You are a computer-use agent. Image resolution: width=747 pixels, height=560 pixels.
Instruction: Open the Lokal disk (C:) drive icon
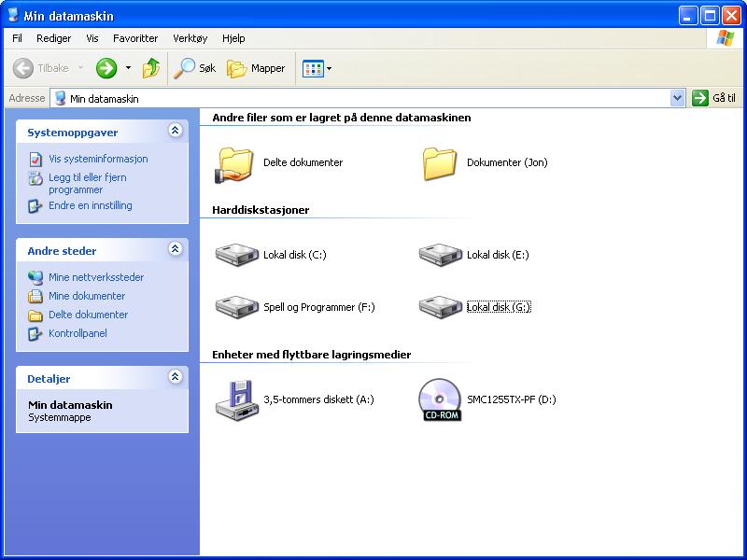click(x=236, y=255)
